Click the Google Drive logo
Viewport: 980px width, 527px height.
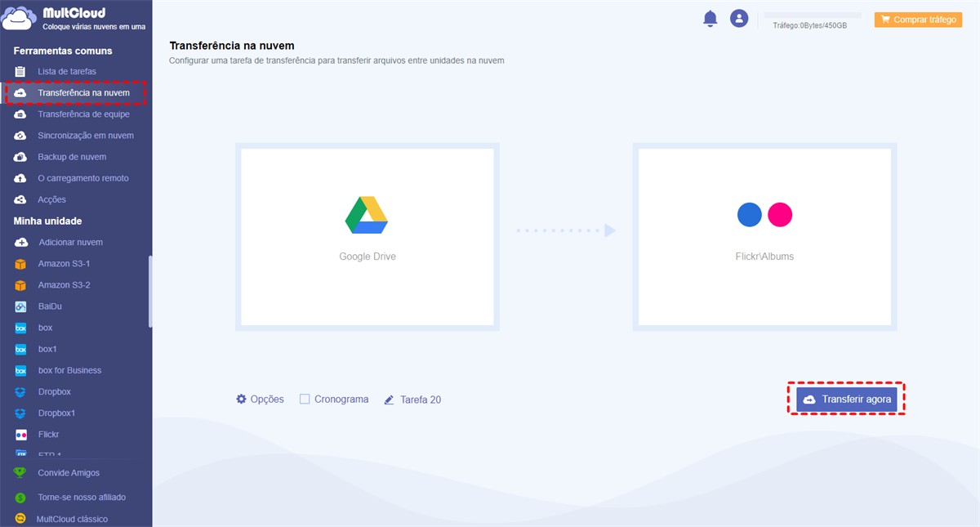point(366,215)
